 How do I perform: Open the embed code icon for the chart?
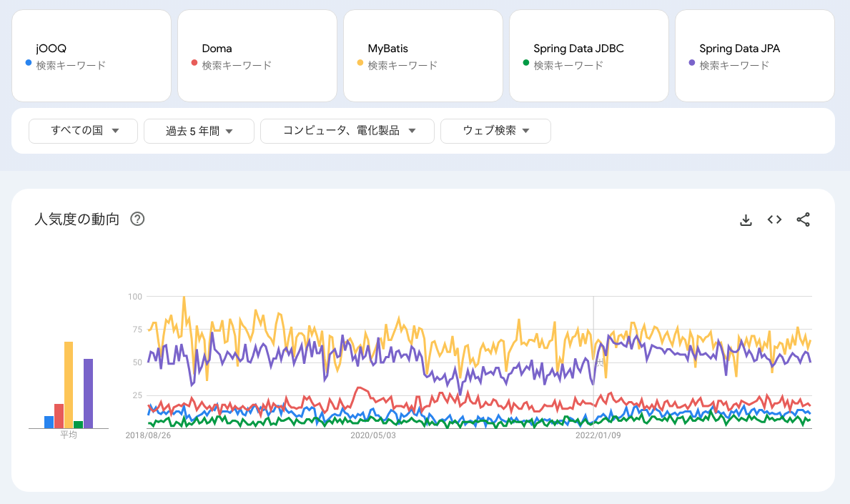click(774, 219)
